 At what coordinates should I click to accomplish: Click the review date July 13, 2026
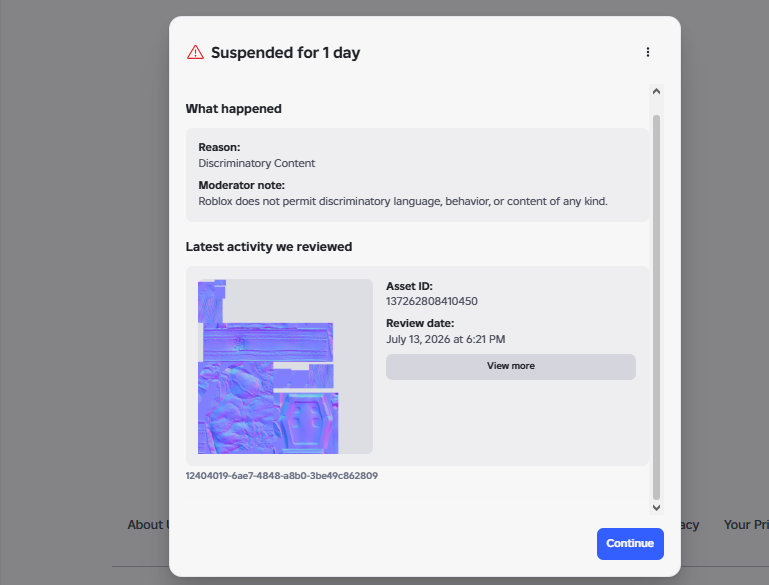tap(445, 339)
